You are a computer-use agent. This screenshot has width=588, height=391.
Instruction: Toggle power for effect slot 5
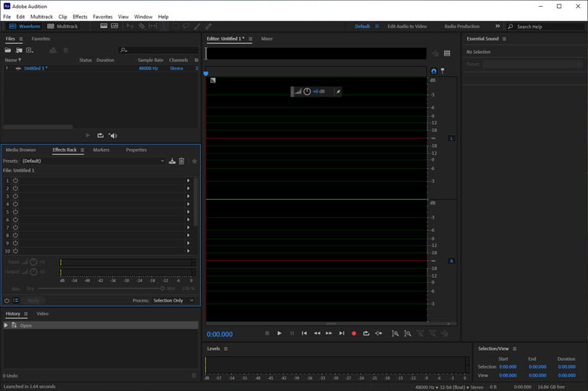pyautogui.click(x=16, y=212)
